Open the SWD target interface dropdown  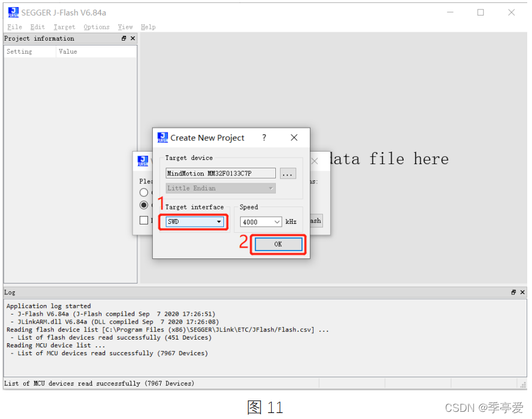pos(220,221)
